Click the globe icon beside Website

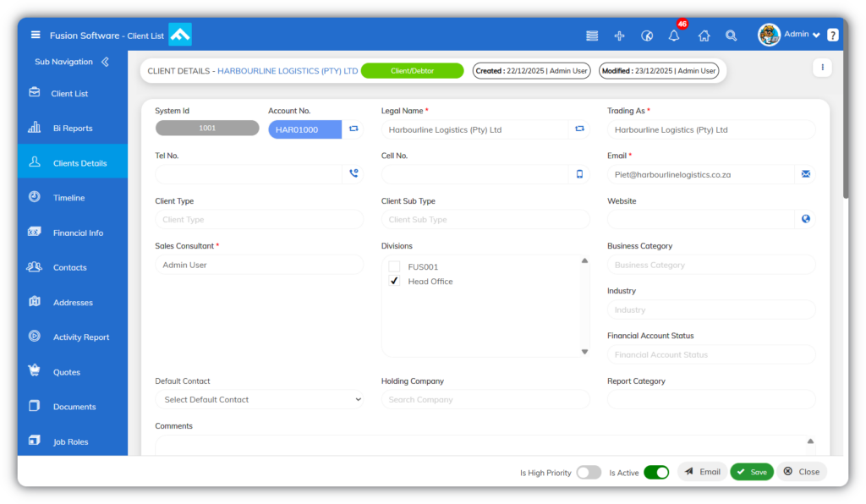click(x=806, y=219)
